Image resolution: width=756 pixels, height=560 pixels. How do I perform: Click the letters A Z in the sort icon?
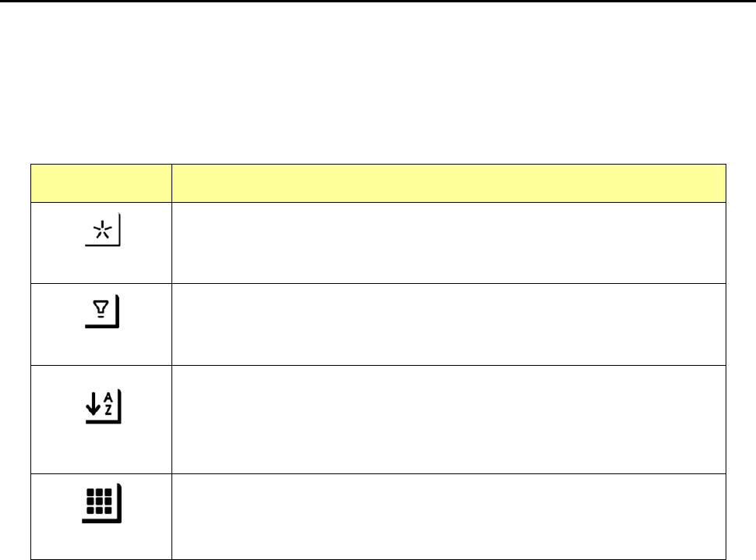pyautogui.click(x=109, y=406)
